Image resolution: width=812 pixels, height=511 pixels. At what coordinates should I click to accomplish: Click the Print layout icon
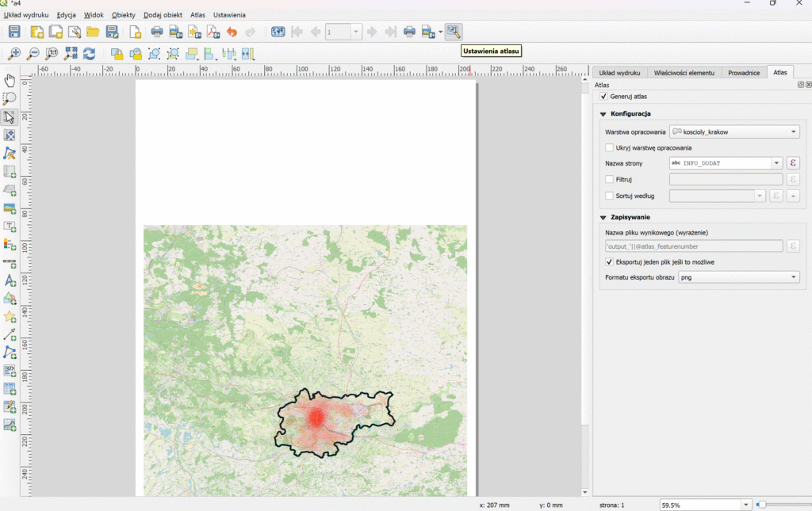157,32
